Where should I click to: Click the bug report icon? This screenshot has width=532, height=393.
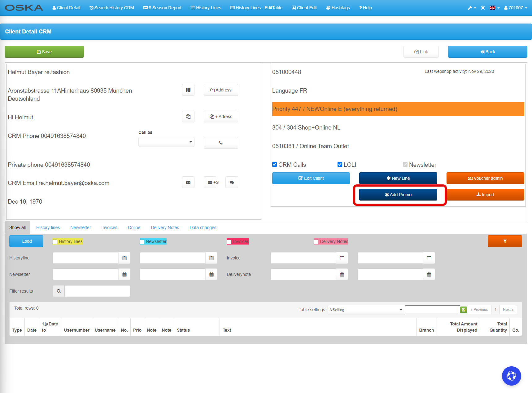click(483, 8)
